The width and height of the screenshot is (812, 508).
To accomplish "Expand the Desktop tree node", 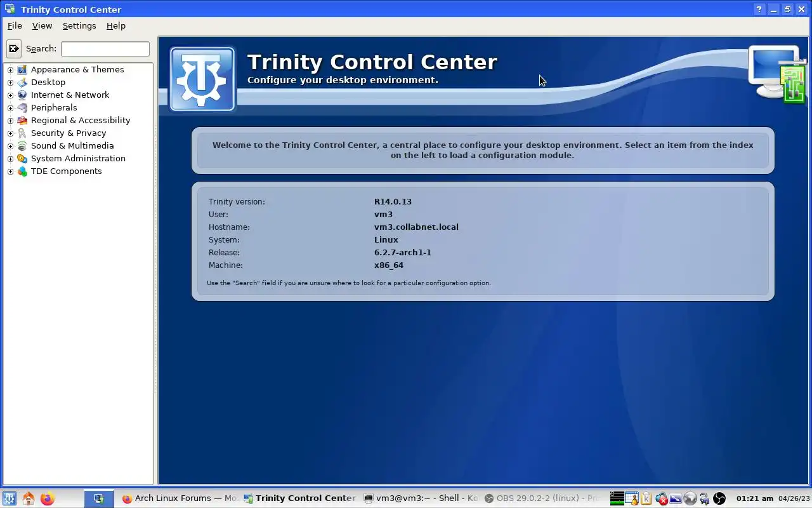I will pos(10,83).
